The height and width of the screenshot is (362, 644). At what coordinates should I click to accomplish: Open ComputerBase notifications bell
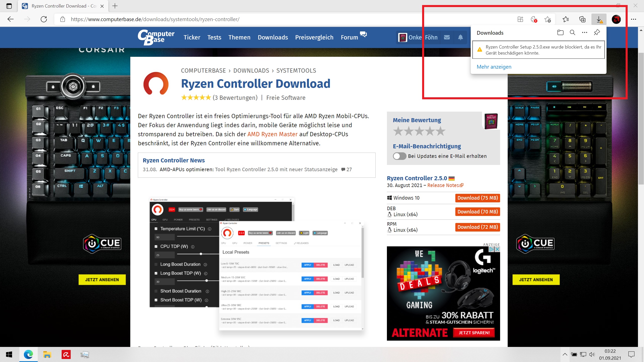460,37
